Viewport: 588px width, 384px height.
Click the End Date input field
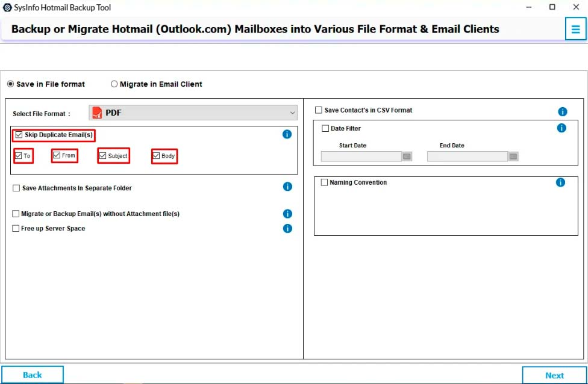coord(468,156)
